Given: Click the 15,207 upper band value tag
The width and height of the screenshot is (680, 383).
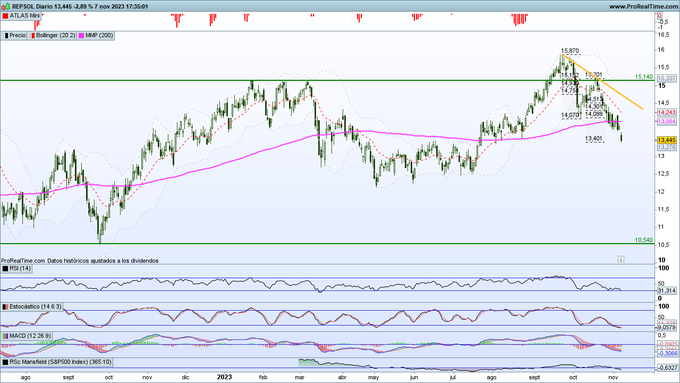Looking at the screenshot, I should tap(667, 79).
